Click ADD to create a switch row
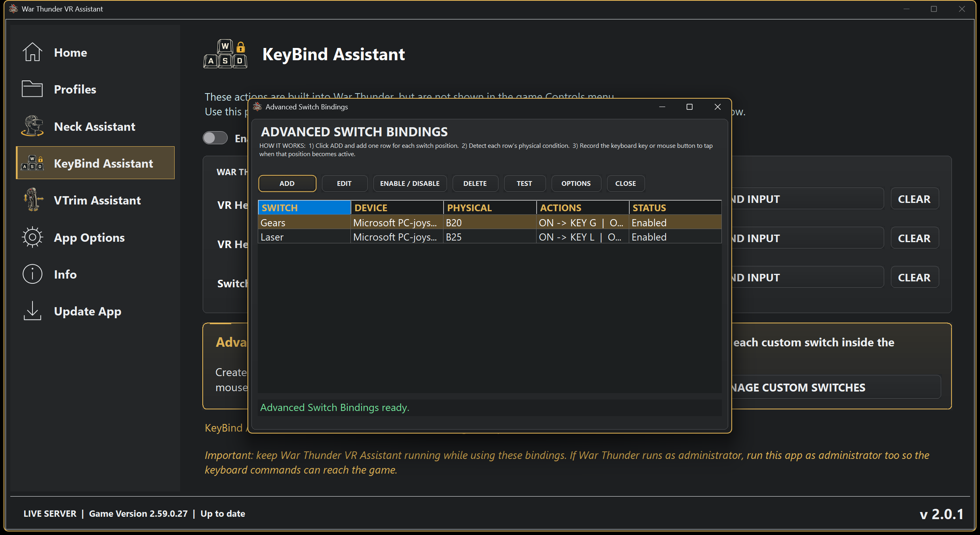 point(287,183)
